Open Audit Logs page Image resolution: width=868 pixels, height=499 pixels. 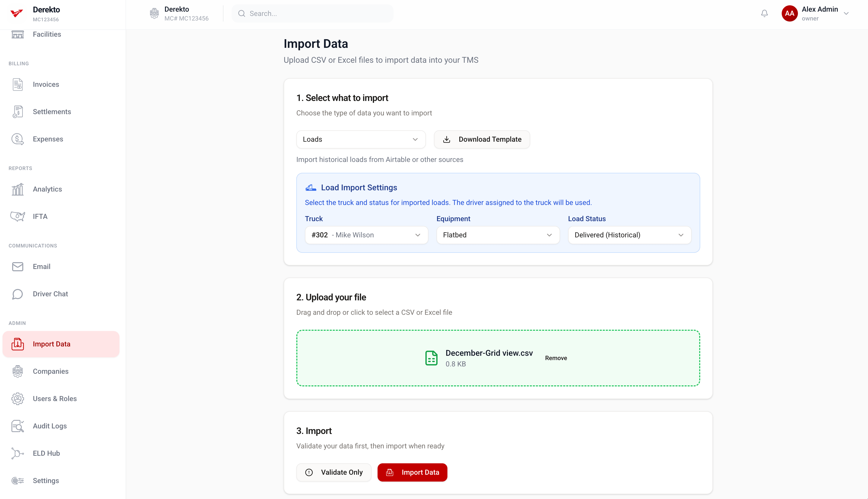pyautogui.click(x=50, y=426)
